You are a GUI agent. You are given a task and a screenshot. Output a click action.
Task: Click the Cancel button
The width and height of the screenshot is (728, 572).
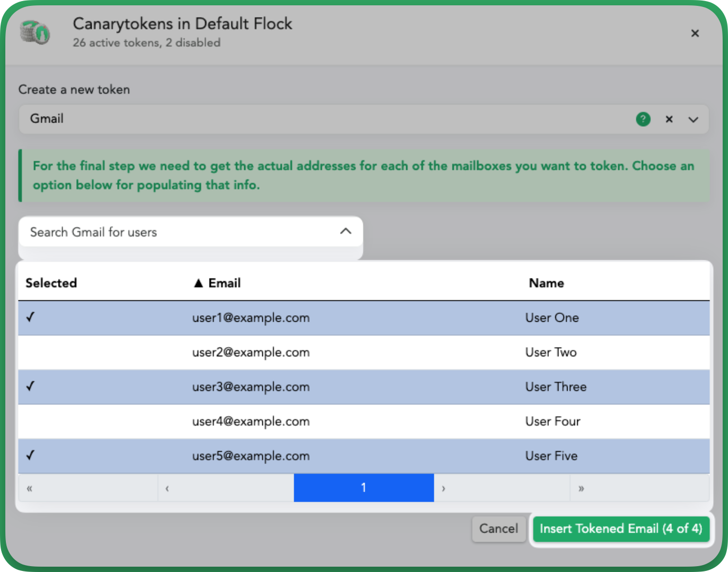[x=499, y=529]
